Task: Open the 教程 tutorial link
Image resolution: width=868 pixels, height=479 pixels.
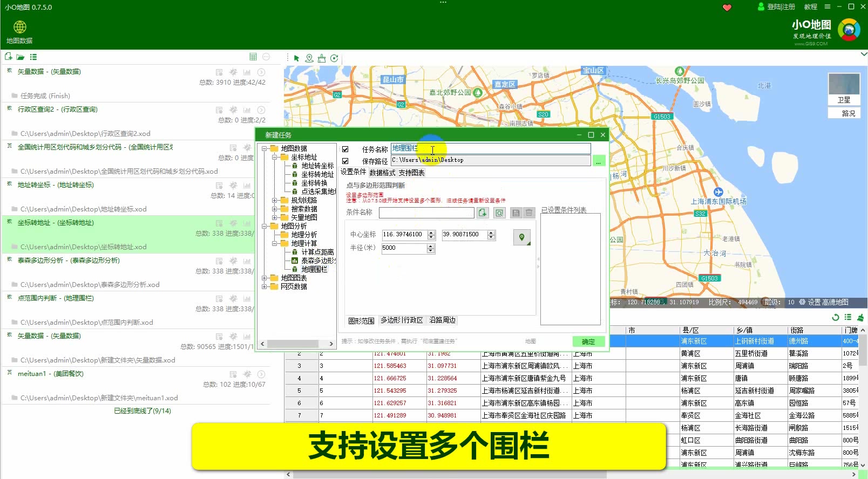Action: pyautogui.click(x=811, y=7)
